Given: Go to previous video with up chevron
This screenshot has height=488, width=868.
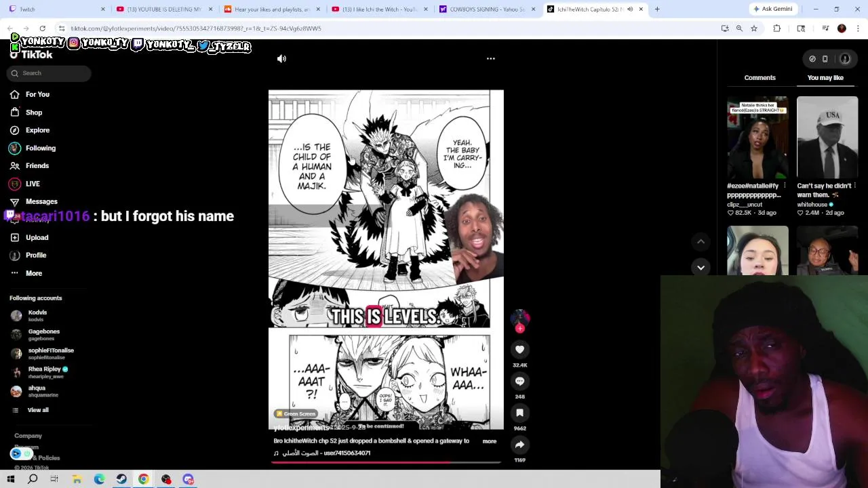Looking at the screenshot, I should [x=701, y=241].
